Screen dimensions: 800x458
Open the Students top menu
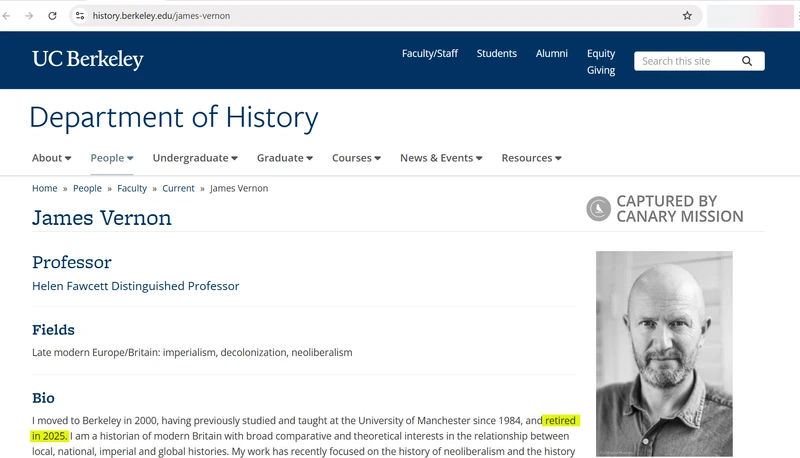[x=496, y=54]
